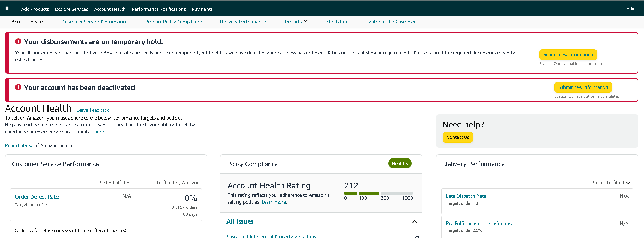Click 'Your disbursements are on temporary hold' heading
644x238 pixels.
pos(93,42)
